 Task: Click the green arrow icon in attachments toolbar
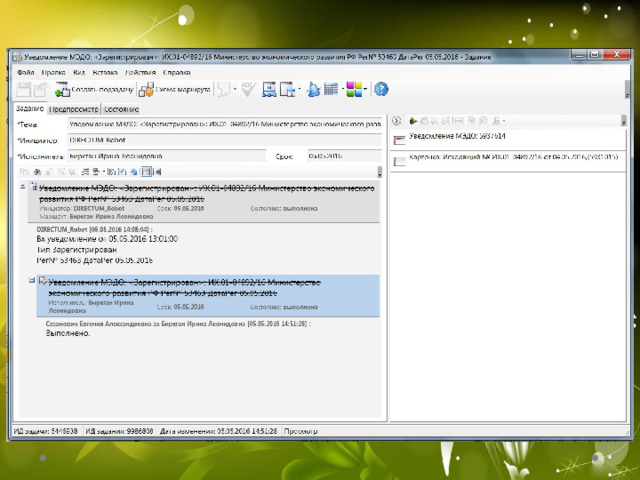coord(411,121)
